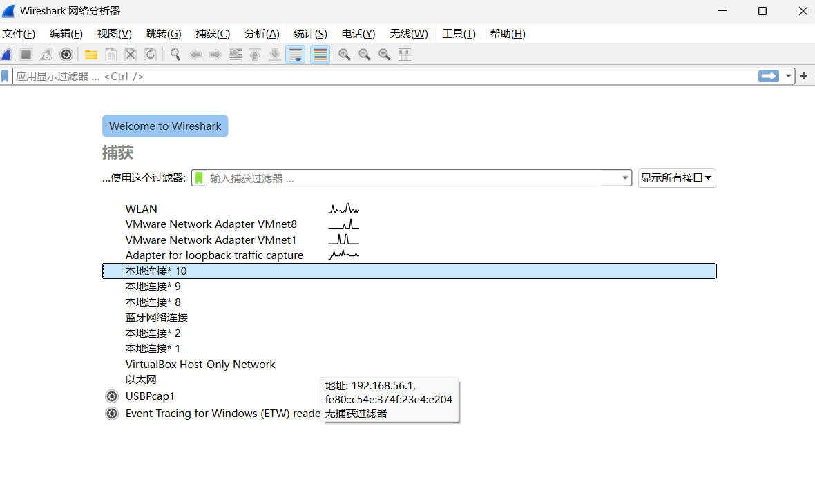Open the 无线(W) menu
The width and height of the screenshot is (815, 504).
pos(409,34)
